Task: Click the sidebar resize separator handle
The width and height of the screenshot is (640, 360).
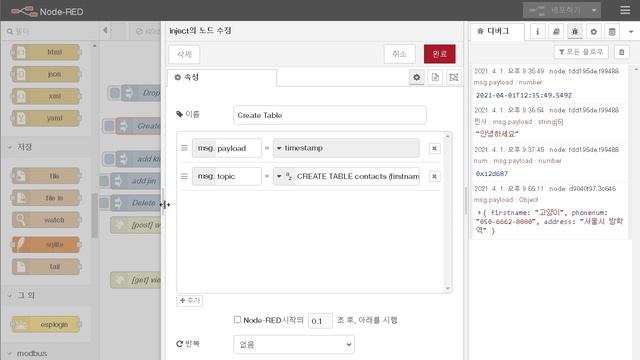Action: pyautogui.click(x=466, y=200)
